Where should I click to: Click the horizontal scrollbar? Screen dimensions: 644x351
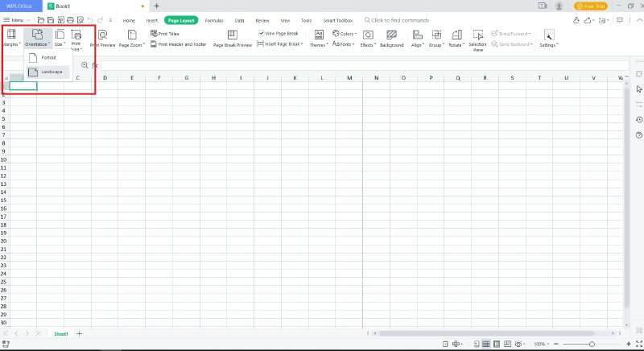click(x=486, y=333)
